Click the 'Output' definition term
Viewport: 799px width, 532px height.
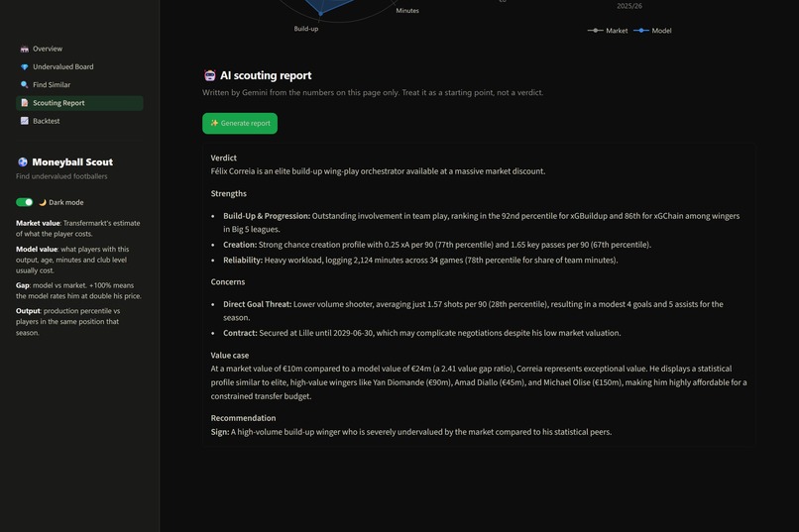tap(28, 310)
